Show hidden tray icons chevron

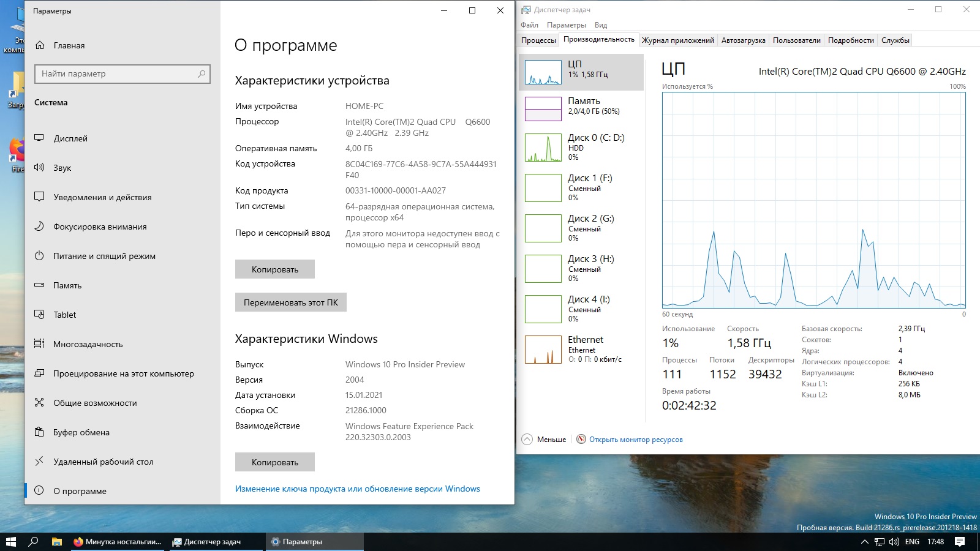pos(865,542)
